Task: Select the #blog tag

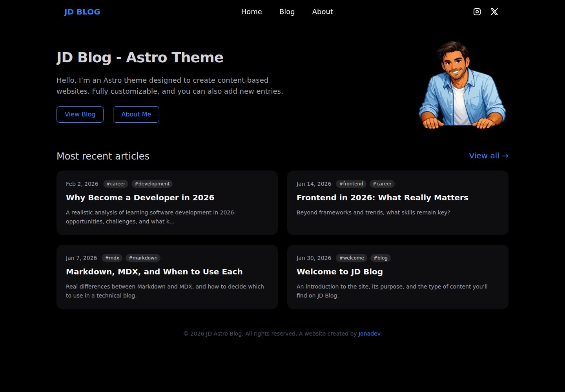Action: [x=381, y=258]
